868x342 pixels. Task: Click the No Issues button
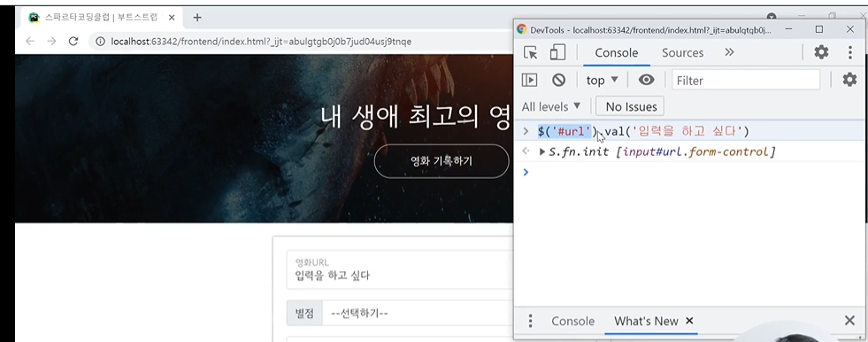click(631, 106)
